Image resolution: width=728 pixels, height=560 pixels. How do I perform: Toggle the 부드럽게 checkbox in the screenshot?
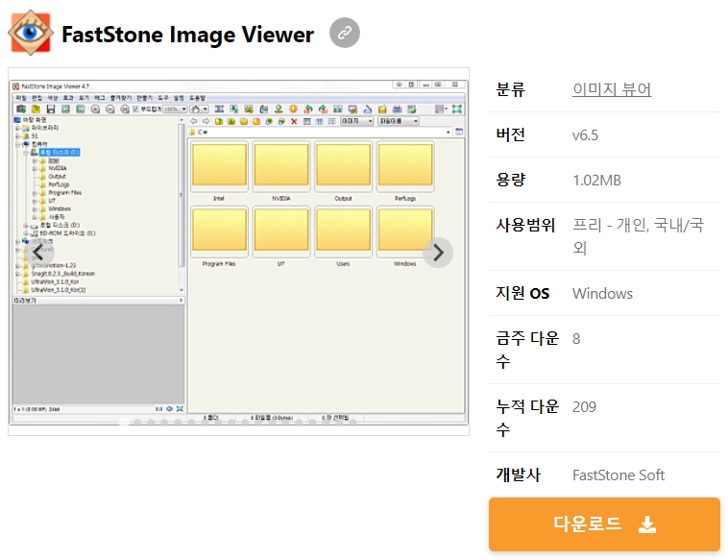pos(135,109)
